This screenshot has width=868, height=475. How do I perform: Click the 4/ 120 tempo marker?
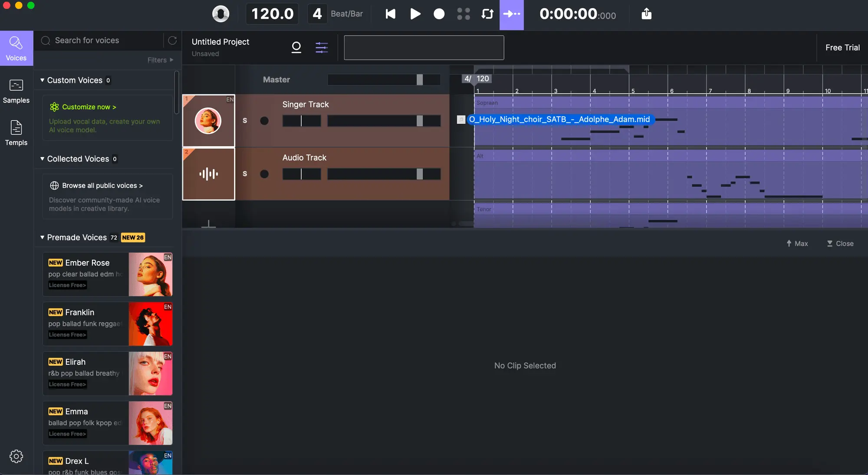click(477, 79)
